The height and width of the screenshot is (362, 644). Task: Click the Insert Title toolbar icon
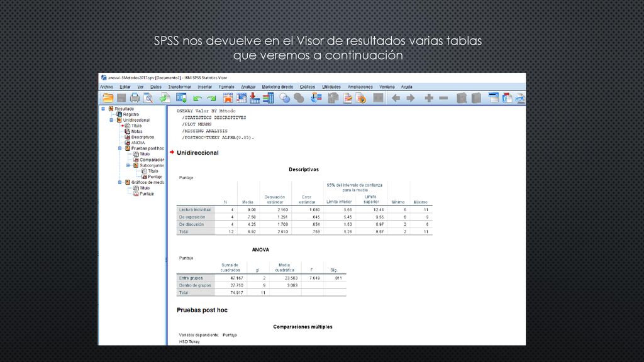pos(508,97)
